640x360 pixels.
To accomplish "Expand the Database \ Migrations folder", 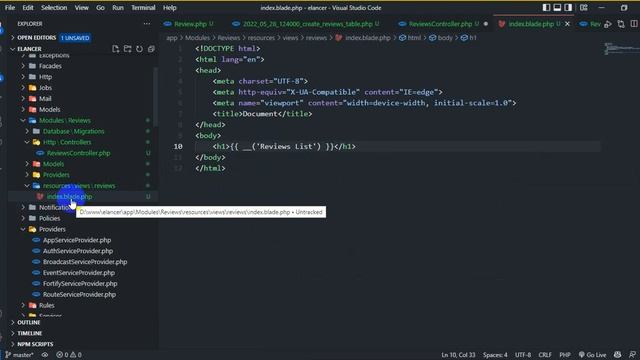I will tap(73, 131).
